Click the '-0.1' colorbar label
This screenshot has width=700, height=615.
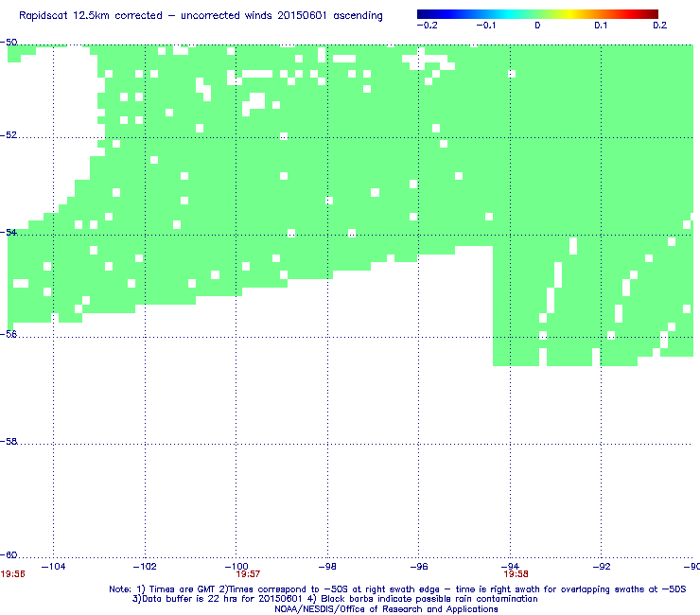(485, 26)
